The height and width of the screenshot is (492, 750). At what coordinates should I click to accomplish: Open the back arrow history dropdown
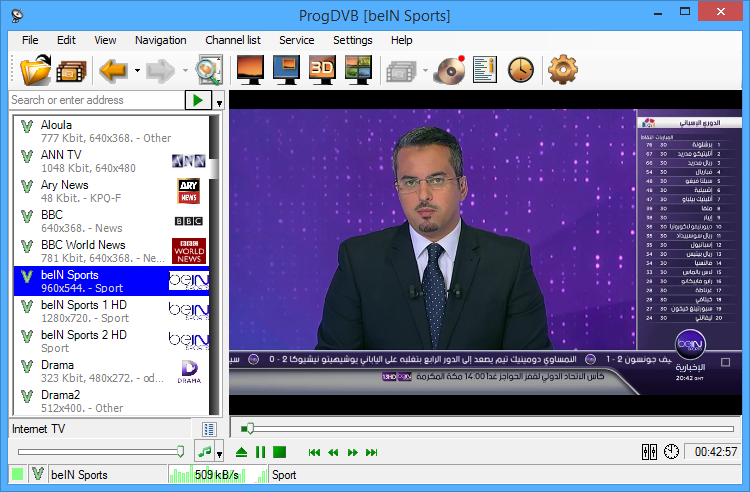[x=137, y=71]
